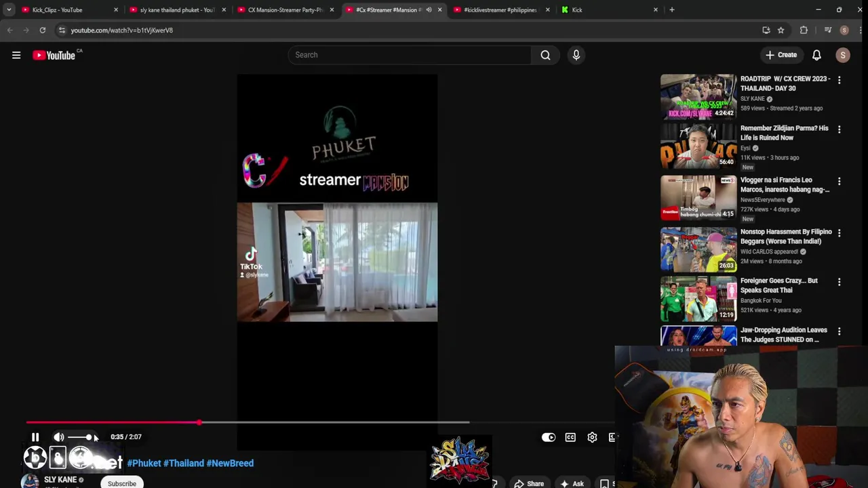Open a new browser tab
868x488 pixels.
tap(672, 9)
